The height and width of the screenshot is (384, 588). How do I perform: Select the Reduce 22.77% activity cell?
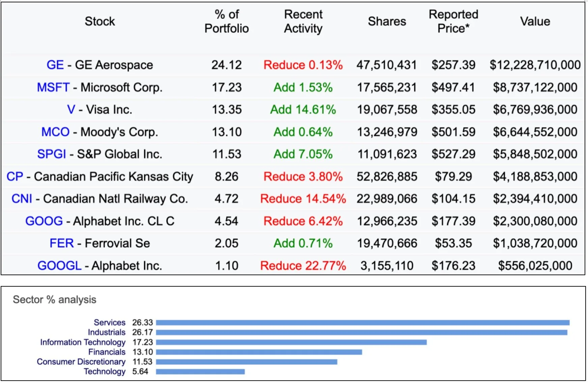point(303,265)
